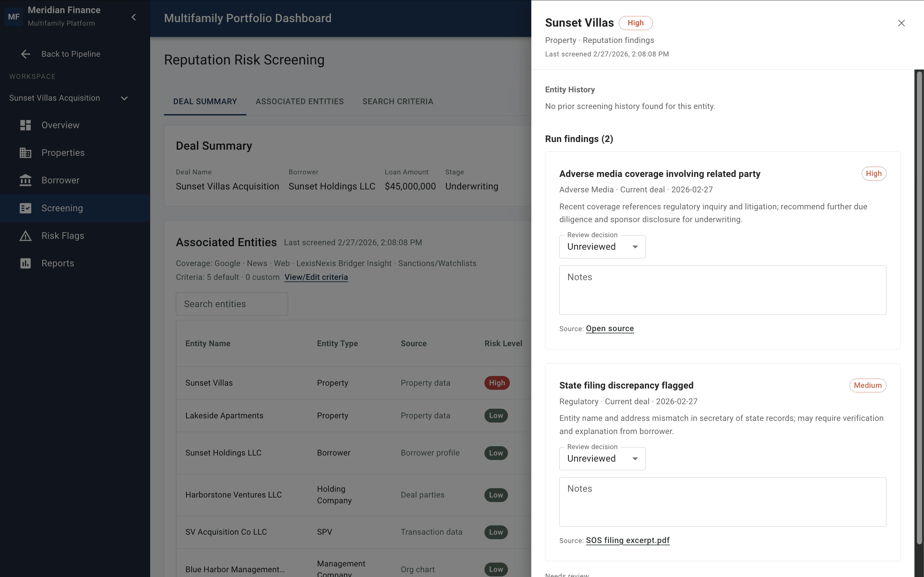Image resolution: width=924 pixels, height=577 pixels.
Task: Expand Sunset Villas Acquisition workspace selector
Action: click(x=124, y=98)
